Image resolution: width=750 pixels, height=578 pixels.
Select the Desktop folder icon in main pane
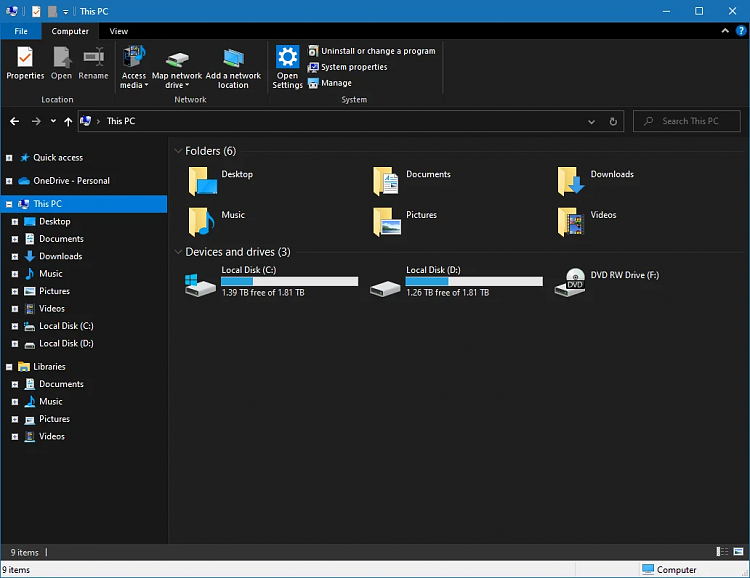coord(202,181)
